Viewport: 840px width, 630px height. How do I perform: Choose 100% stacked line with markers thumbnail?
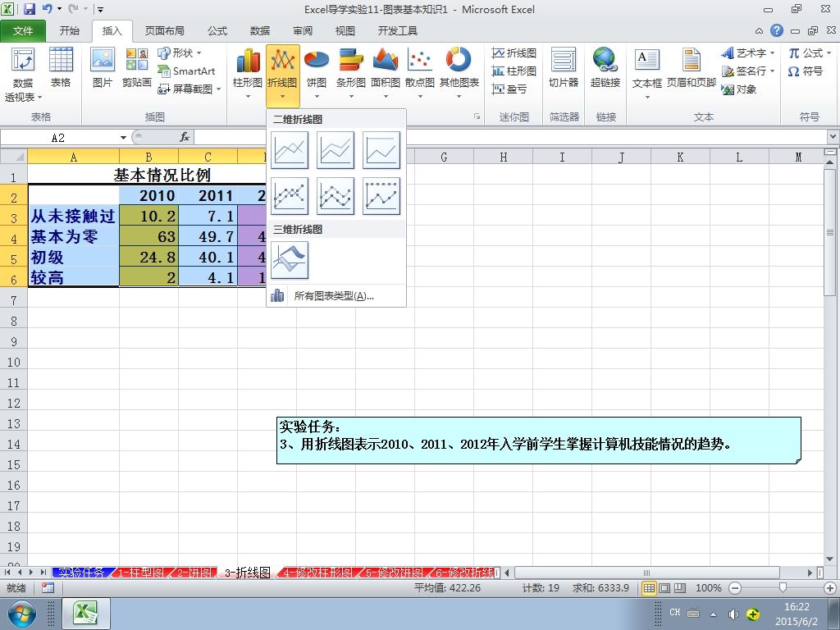pos(381,196)
